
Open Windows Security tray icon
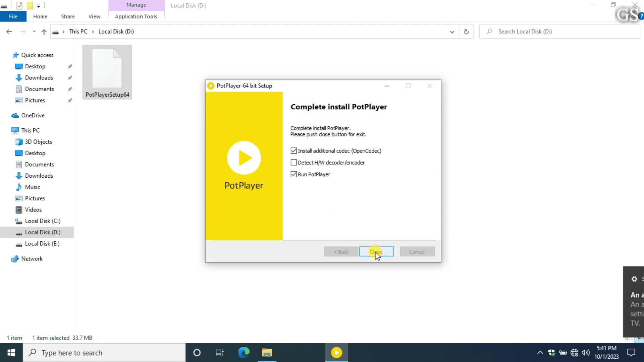(551, 353)
